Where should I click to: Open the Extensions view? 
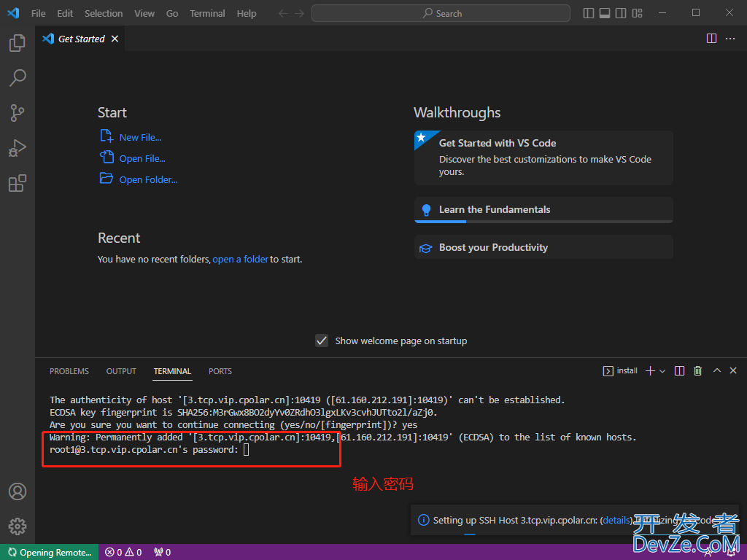click(x=18, y=183)
